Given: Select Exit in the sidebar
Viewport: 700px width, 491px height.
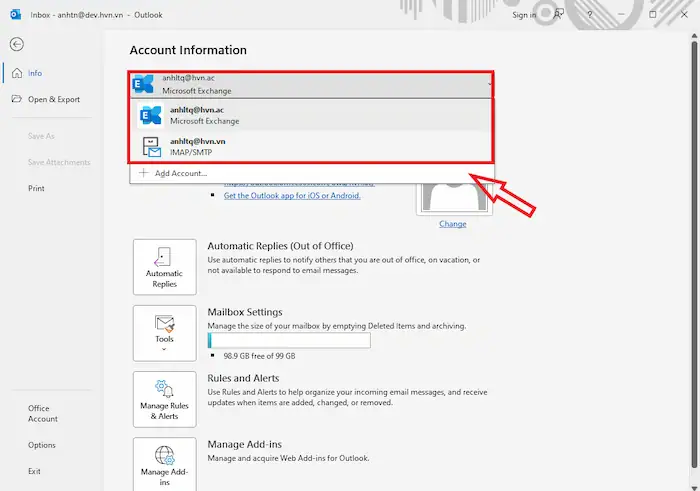Looking at the screenshot, I should click(x=34, y=471).
